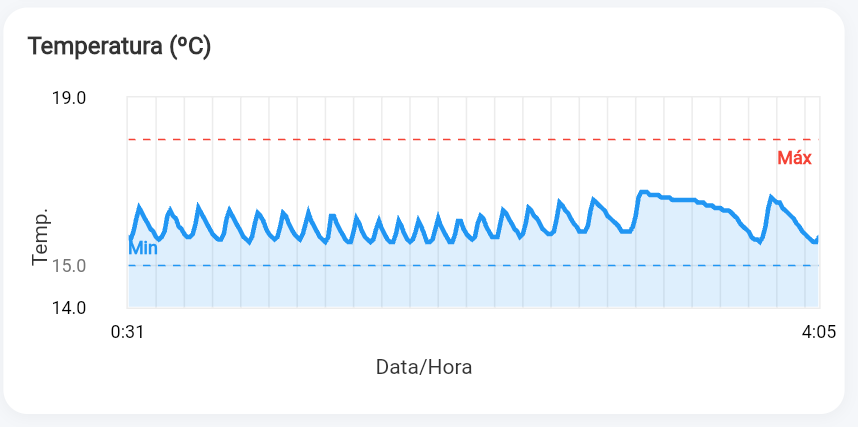Click the blue Min annotation label
The image size is (858, 427).
tap(143, 248)
